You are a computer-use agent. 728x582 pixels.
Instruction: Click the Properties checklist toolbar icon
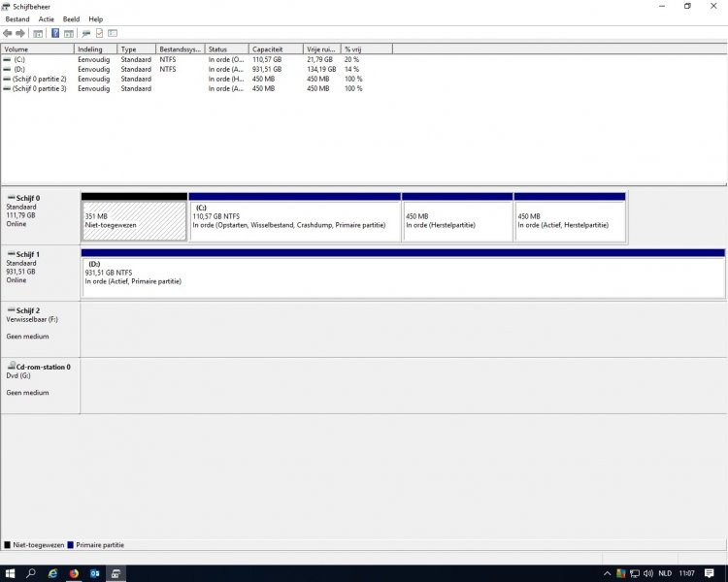coord(99,33)
